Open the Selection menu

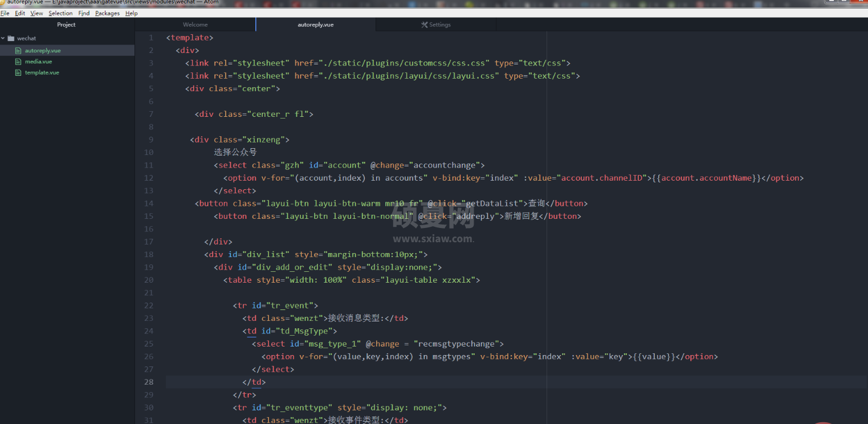(x=60, y=13)
